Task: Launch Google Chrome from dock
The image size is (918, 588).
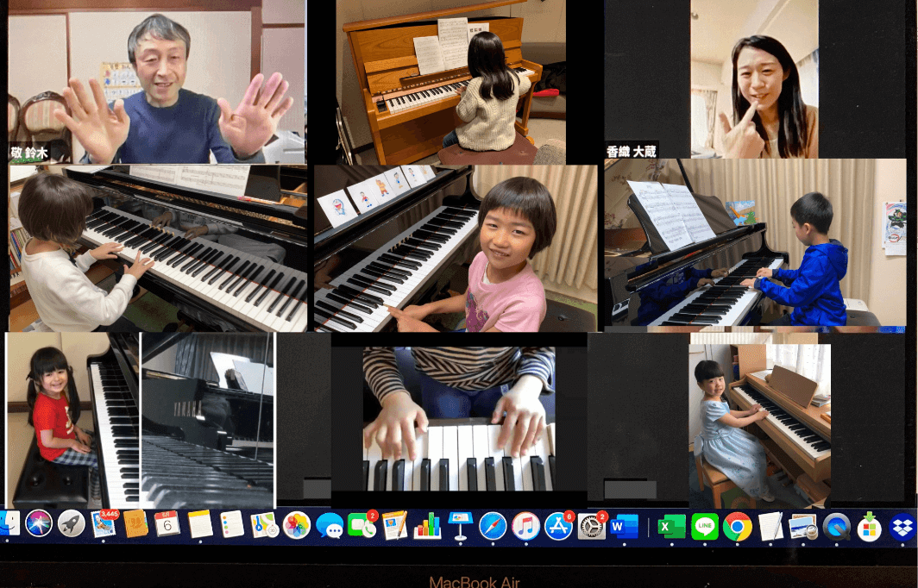Action: click(x=737, y=524)
